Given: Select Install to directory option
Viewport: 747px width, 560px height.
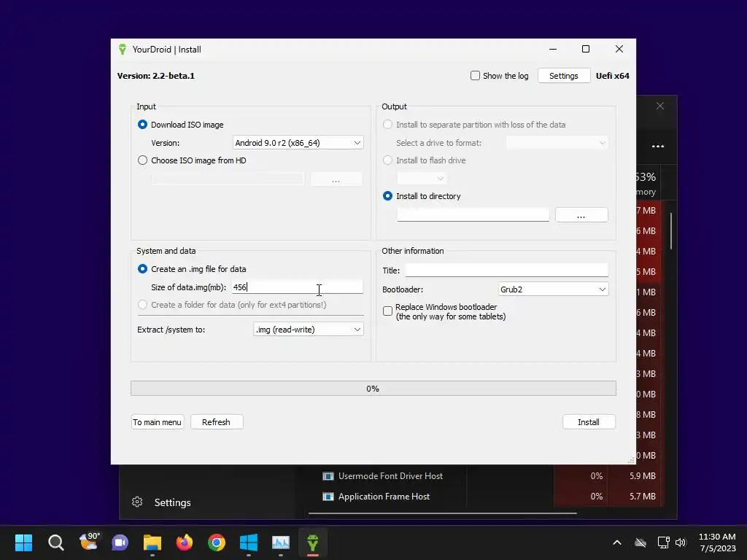Looking at the screenshot, I should coord(388,196).
